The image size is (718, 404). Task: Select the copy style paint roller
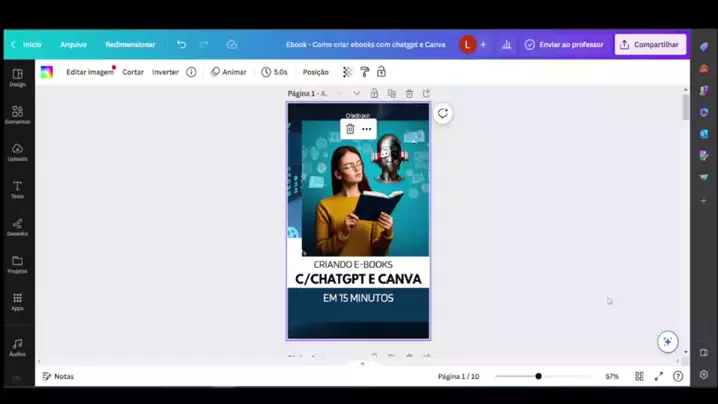pos(364,72)
